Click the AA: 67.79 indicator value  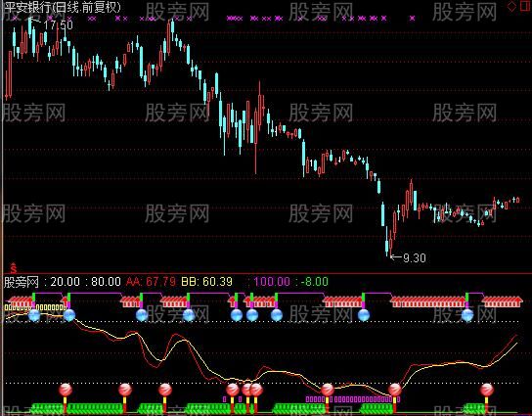click(x=151, y=282)
